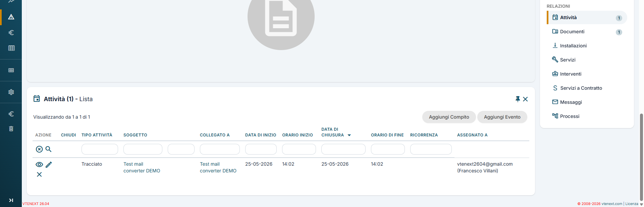Click the large document placeholder image
The height and width of the screenshot is (207, 644).
click(x=281, y=17)
